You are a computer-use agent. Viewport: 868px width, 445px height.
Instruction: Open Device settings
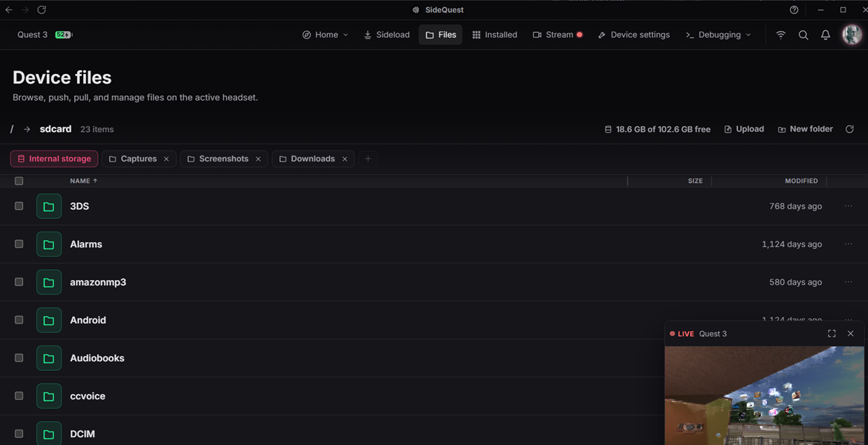[633, 35]
